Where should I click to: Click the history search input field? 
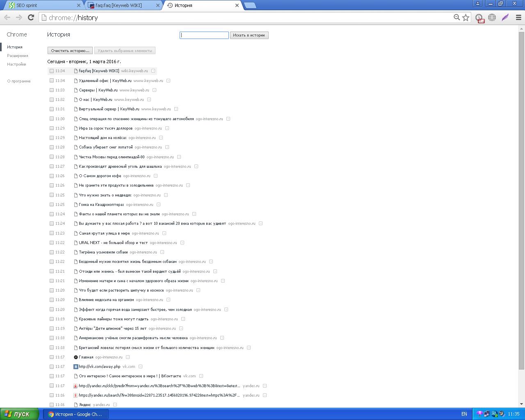(x=204, y=35)
